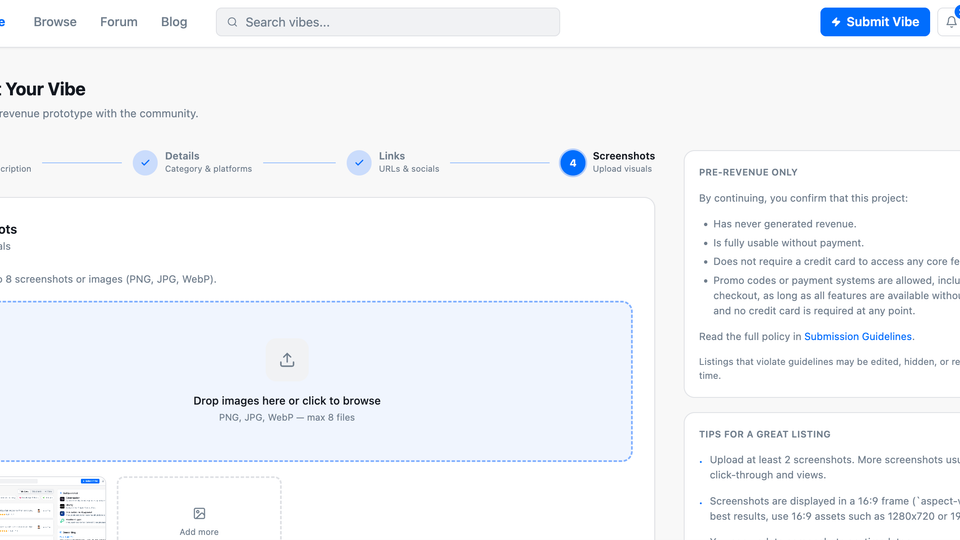The height and width of the screenshot is (540, 960).
Task: Select the Screenshots step label
Action: tap(623, 156)
